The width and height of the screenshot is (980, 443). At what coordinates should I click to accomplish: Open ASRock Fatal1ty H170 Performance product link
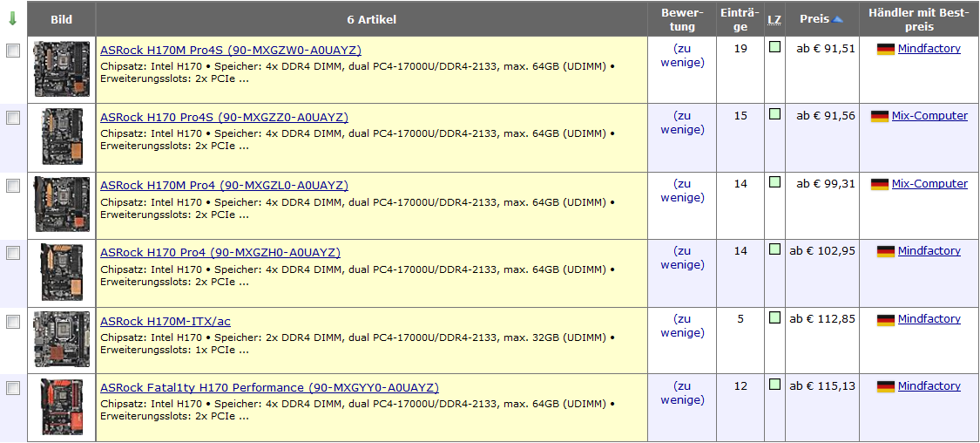click(x=269, y=387)
